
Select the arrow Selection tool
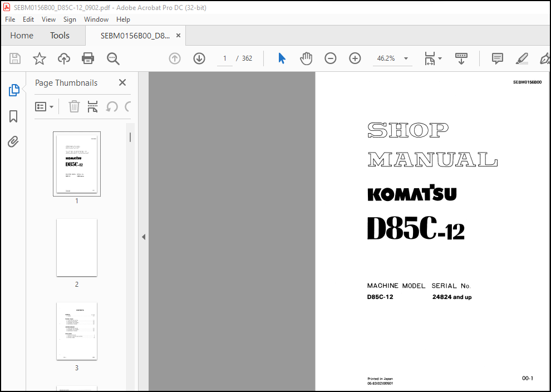(x=282, y=58)
